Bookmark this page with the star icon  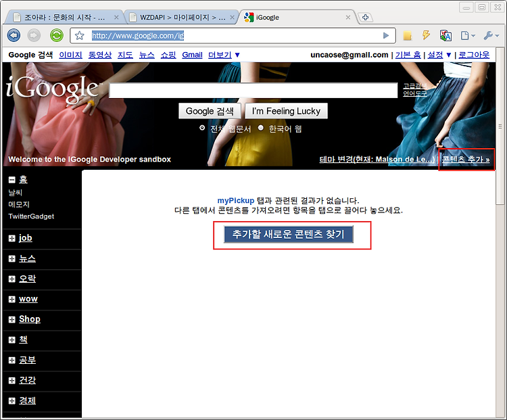pyautogui.click(x=80, y=36)
